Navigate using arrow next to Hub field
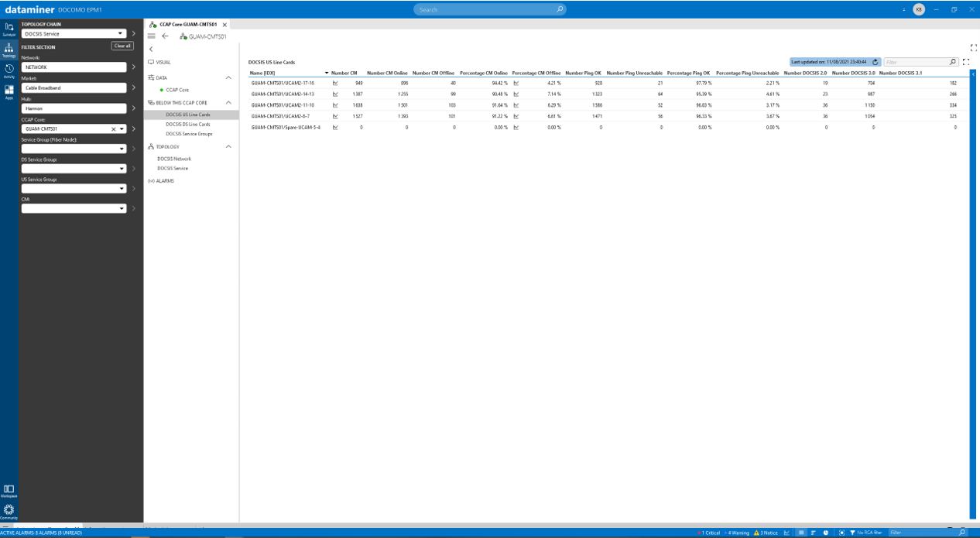Screen dimensions: 980x538 [x=134, y=108]
